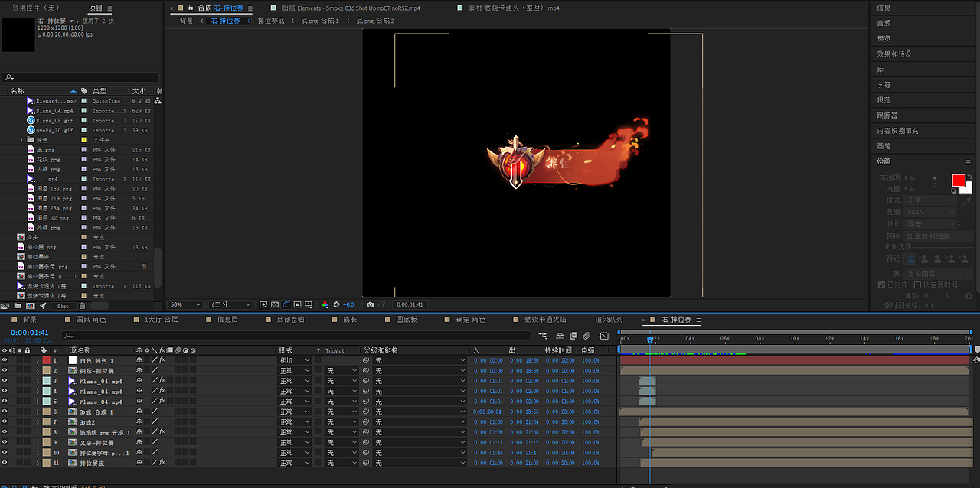Open the 50% magnification dropdown
The height and width of the screenshot is (488, 980).
coord(185,304)
